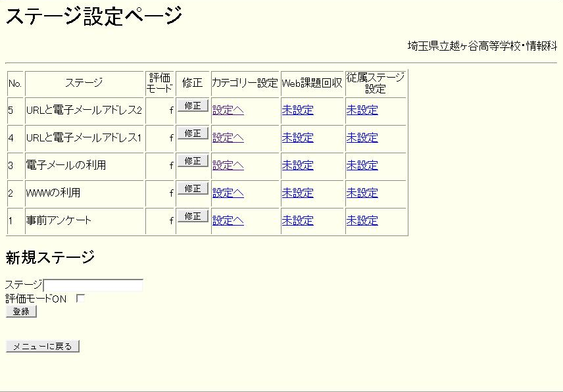
Task: Click the メニューに戻る button
Action: coord(43,347)
